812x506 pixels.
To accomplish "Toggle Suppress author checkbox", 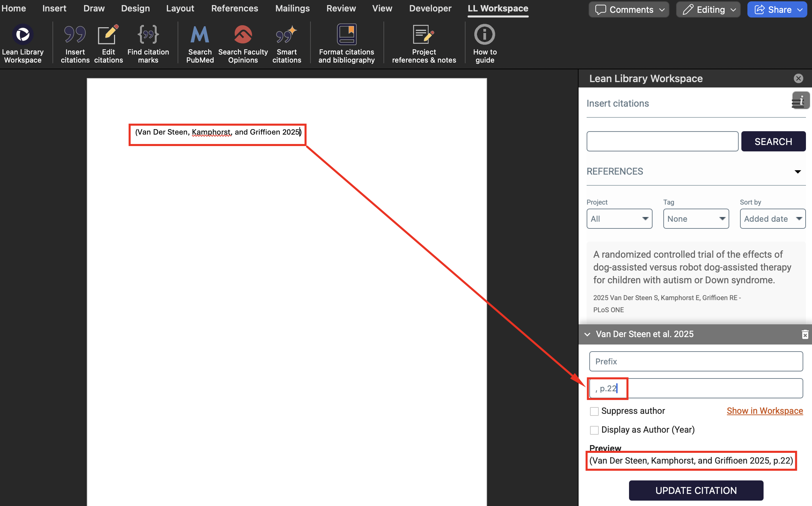I will tap(594, 411).
